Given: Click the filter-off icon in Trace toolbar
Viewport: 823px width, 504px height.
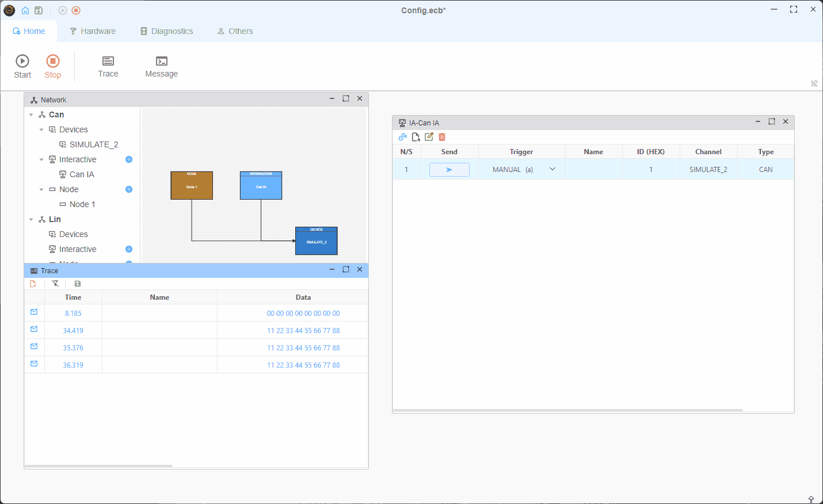Looking at the screenshot, I should pos(55,284).
